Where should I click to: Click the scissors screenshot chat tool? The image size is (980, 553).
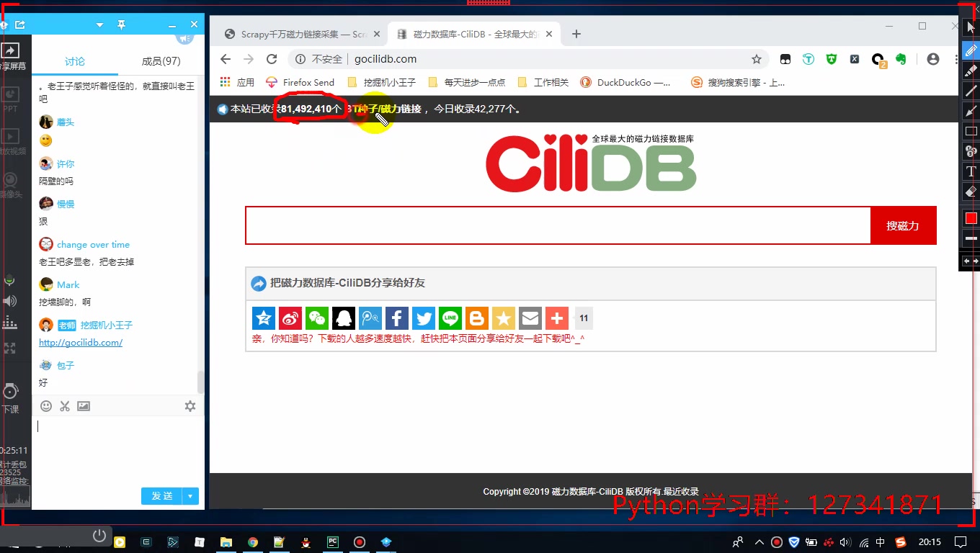point(65,406)
